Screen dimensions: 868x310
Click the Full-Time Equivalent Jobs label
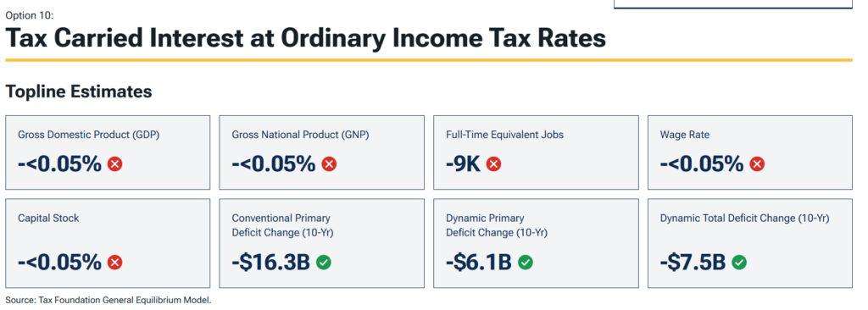pos(505,135)
